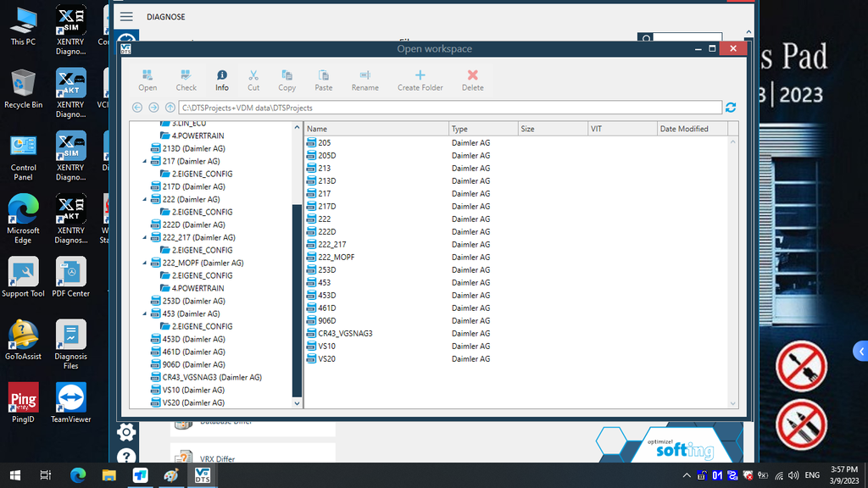This screenshot has height=488, width=868.
Task: Select CR43_VGSNAG3 project in file list
Action: click(345, 334)
